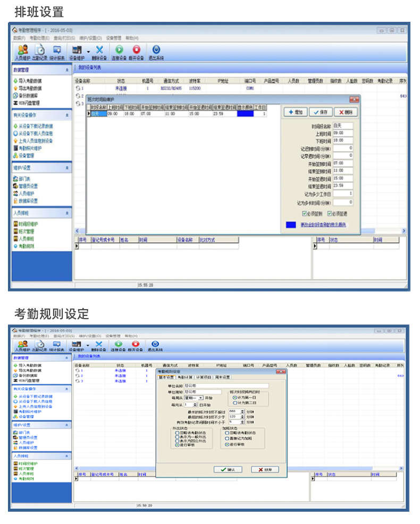Open 帮助(H) menu in the 排班设置 window
Image resolution: width=420 pixels, height=524 pixels.
coord(132,38)
